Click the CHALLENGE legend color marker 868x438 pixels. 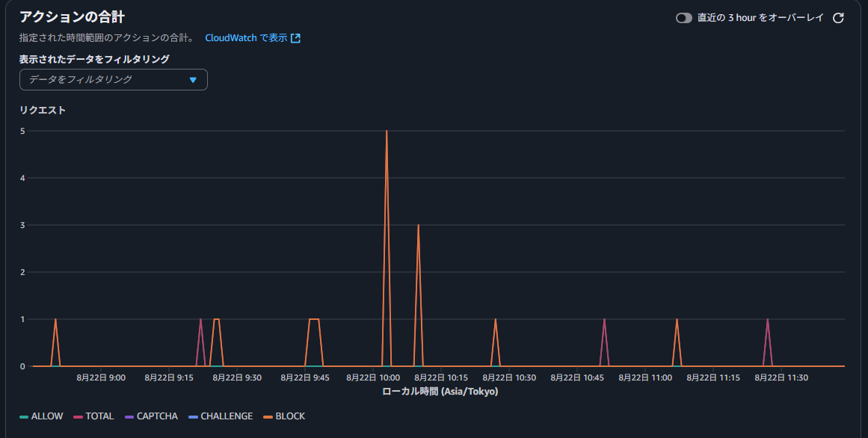click(x=193, y=416)
